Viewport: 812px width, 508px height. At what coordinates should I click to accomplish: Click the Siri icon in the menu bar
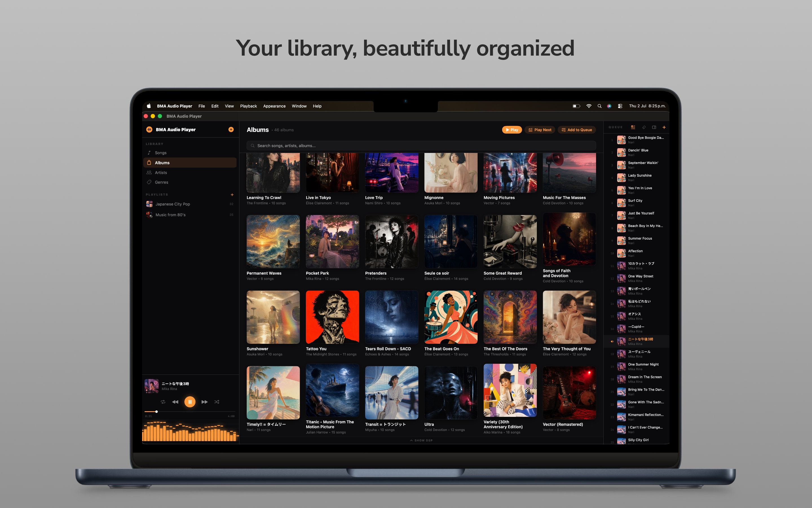(609, 106)
